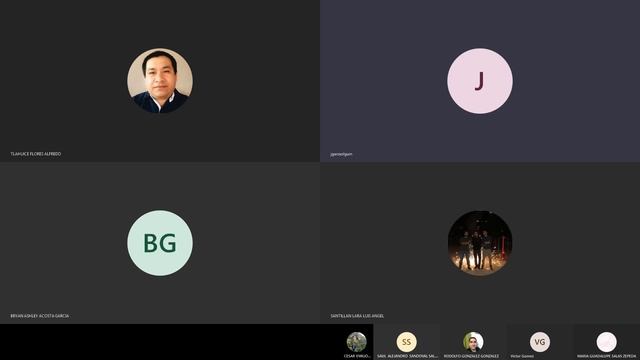Screen dimensions: 640x360
Task: Click the nighttime group photo avatar
Action: [x=480, y=243]
